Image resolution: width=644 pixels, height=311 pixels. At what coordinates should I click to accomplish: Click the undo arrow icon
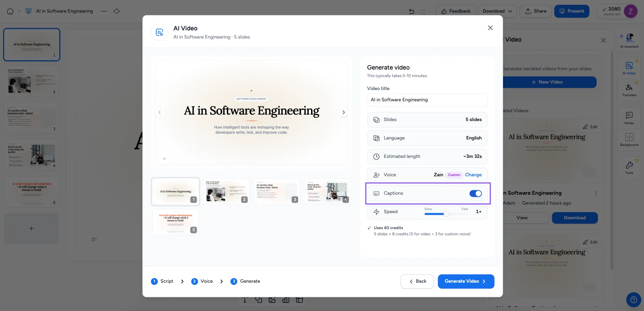412,11
